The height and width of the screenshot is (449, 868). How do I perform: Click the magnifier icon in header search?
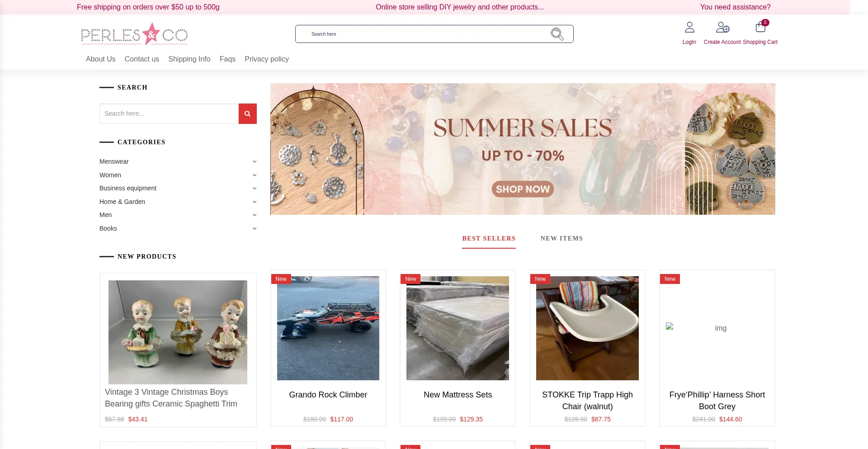click(557, 34)
